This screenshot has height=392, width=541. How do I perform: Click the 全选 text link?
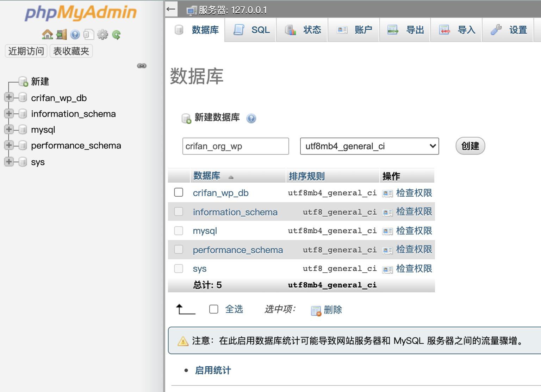click(x=234, y=309)
